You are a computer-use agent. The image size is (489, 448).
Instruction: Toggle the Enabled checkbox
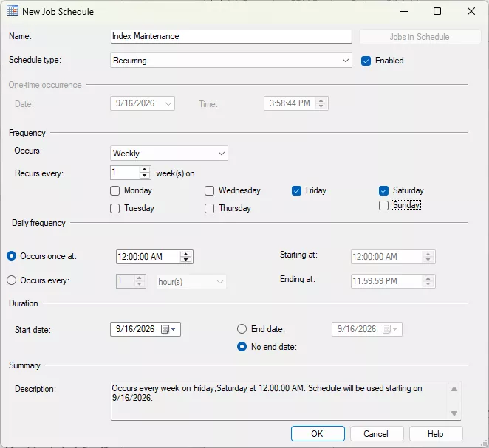click(366, 61)
